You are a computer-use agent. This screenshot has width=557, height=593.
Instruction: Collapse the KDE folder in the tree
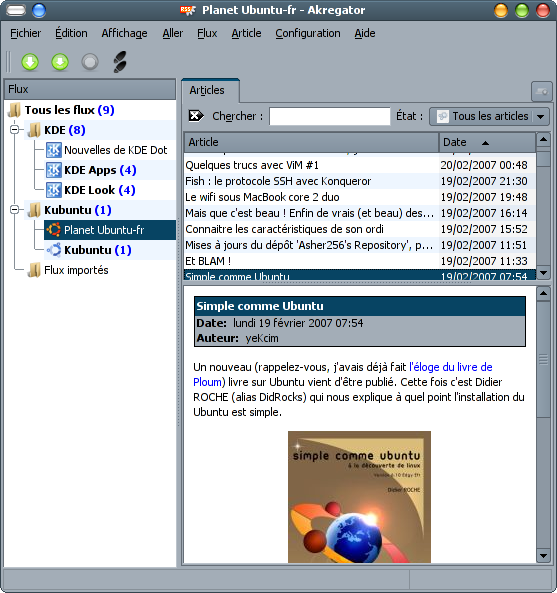(15, 130)
